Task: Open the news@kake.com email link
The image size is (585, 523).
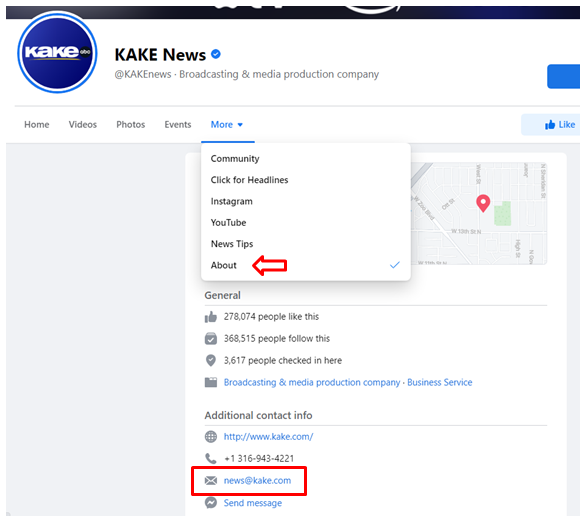Action: 257,480
